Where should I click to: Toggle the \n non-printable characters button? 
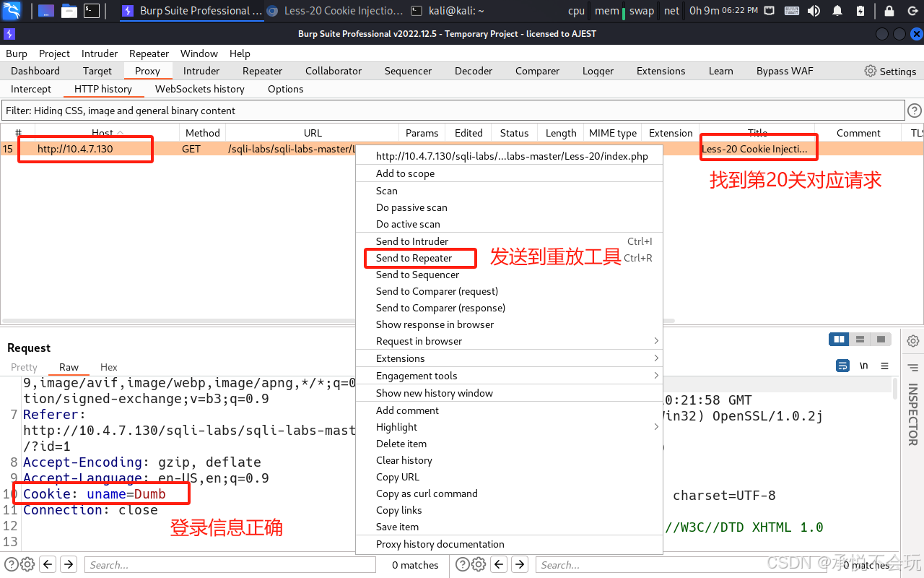point(863,366)
